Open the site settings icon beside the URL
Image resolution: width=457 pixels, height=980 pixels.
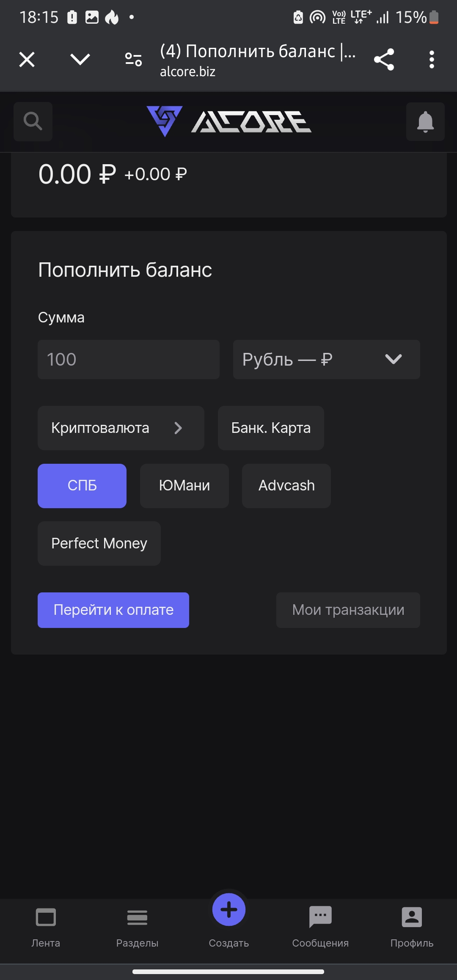133,59
